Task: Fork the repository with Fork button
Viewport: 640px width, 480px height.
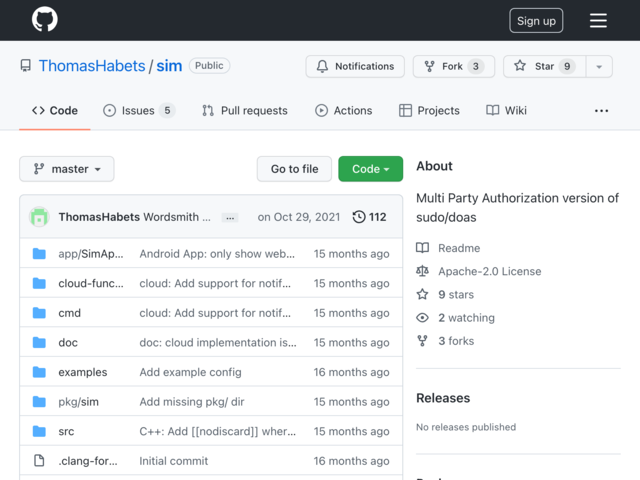Action: (454, 66)
